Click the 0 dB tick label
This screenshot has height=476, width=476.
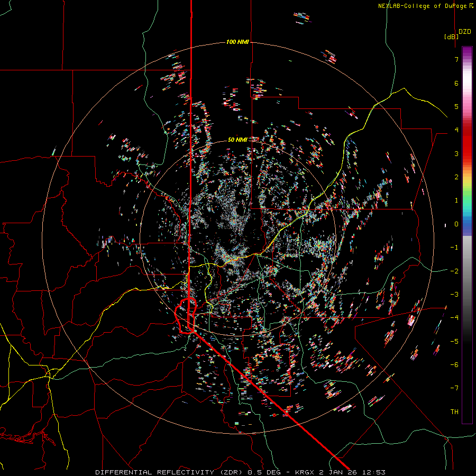456,224
